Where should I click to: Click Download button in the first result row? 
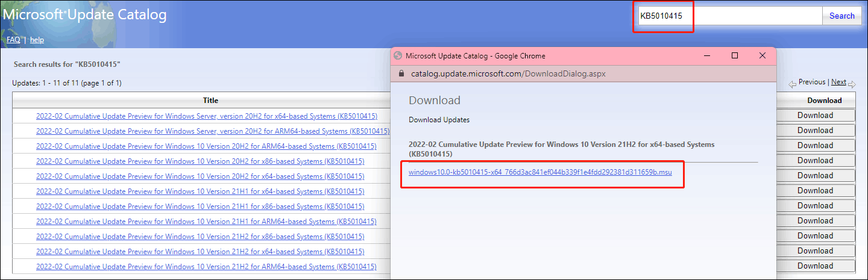pyautogui.click(x=815, y=116)
